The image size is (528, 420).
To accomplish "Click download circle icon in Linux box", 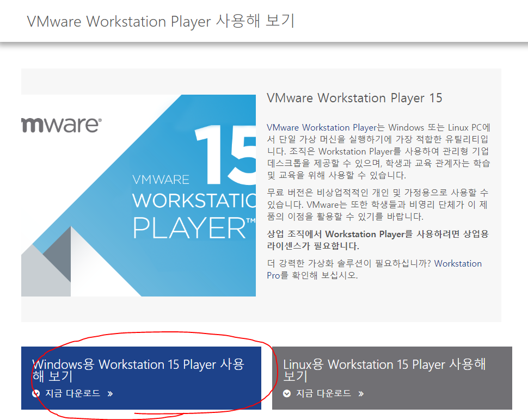I will tap(286, 393).
